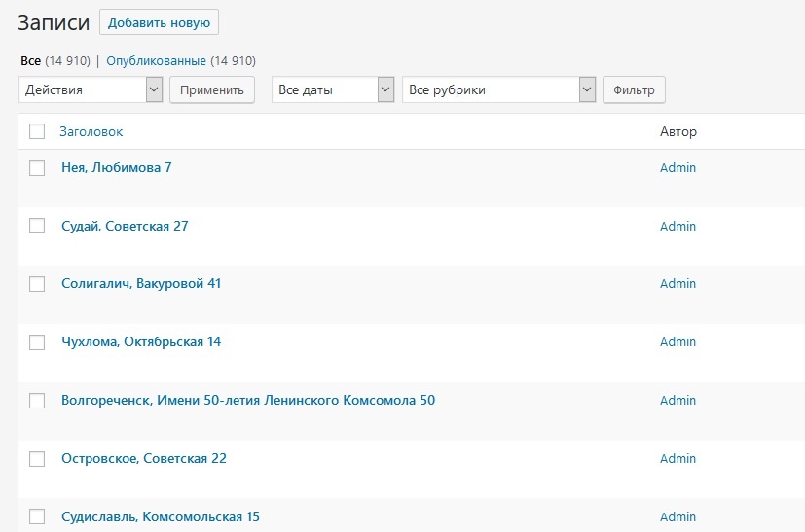
Task: Open the "Действия" bulk actions dropdown
Action: tap(91, 89)
